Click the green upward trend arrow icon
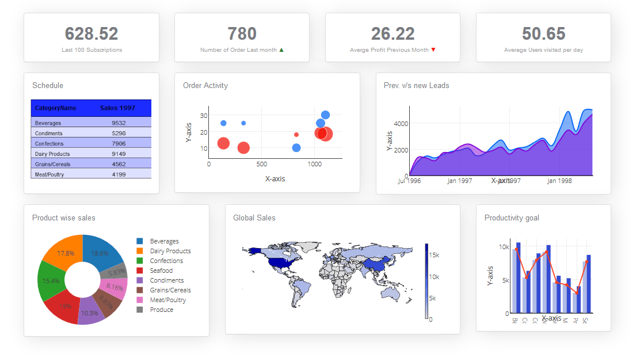 pos(282,50)
